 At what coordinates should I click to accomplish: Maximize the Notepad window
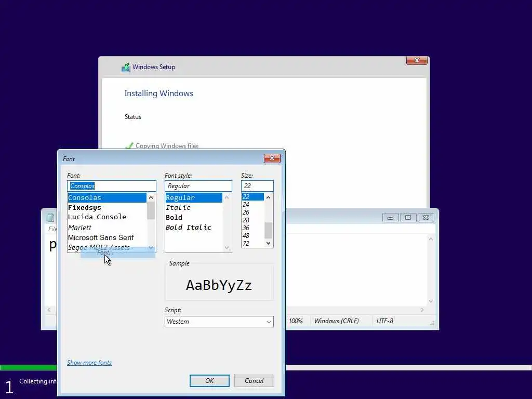(x=408, y=218)
